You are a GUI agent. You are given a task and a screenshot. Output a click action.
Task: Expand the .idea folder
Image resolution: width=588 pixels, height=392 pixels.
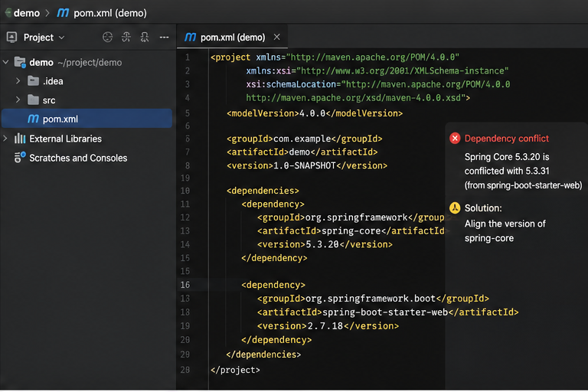point(18,80)
